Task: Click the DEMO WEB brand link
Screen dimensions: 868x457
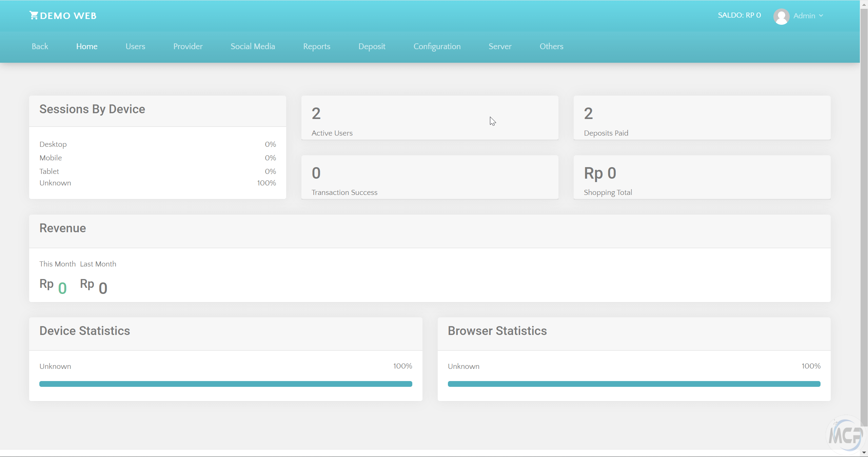Action: pos(68,16)
